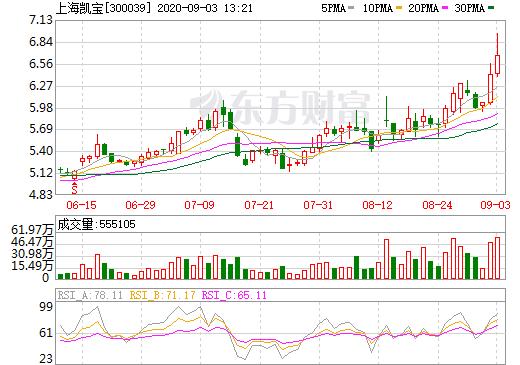Click the RSI_C:65.11 indicator label
Viewport: 520px width, 365px height.
click(234, 295)
